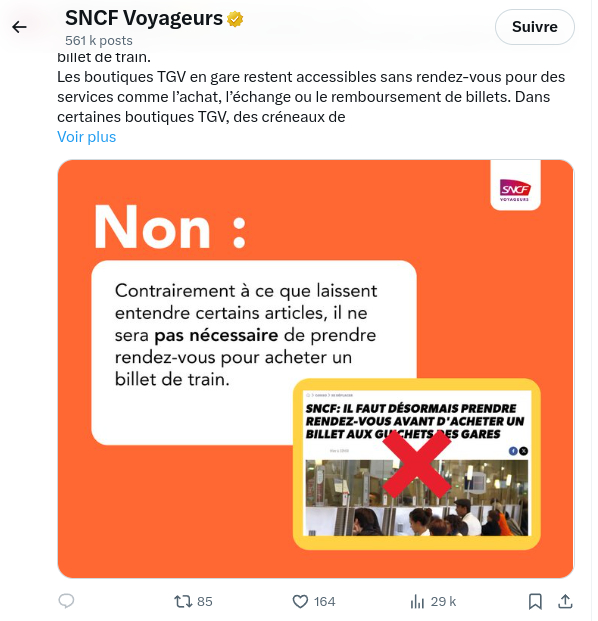Click the 85 reposts count
Image resolution: width=598 pixels, height=621 pixels.
205,602
